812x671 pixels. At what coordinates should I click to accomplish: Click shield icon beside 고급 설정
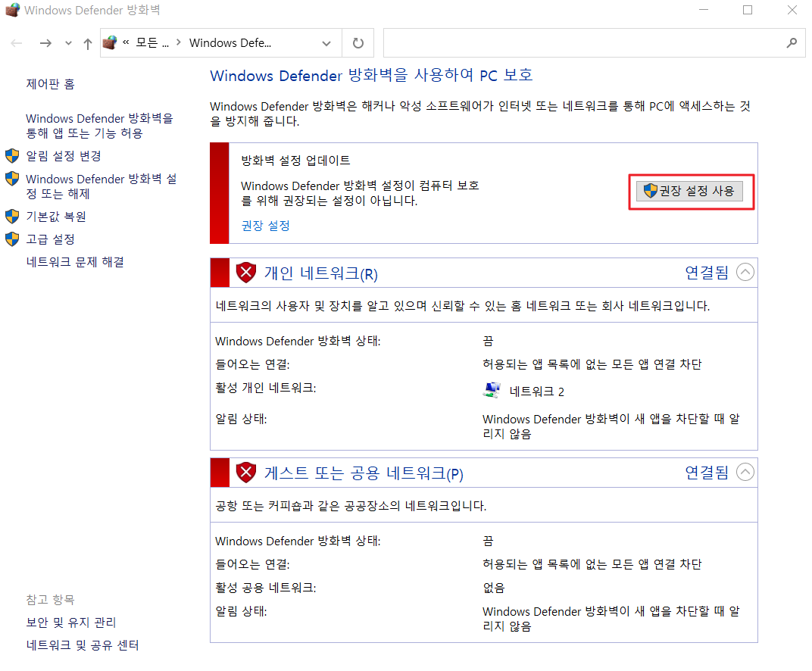click(x=12, y=239)
